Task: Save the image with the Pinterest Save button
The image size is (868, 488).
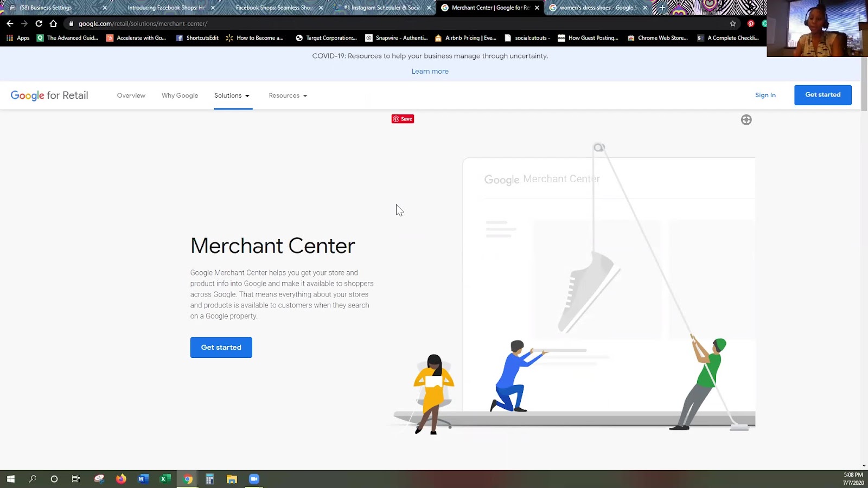Action: [403, 119]
